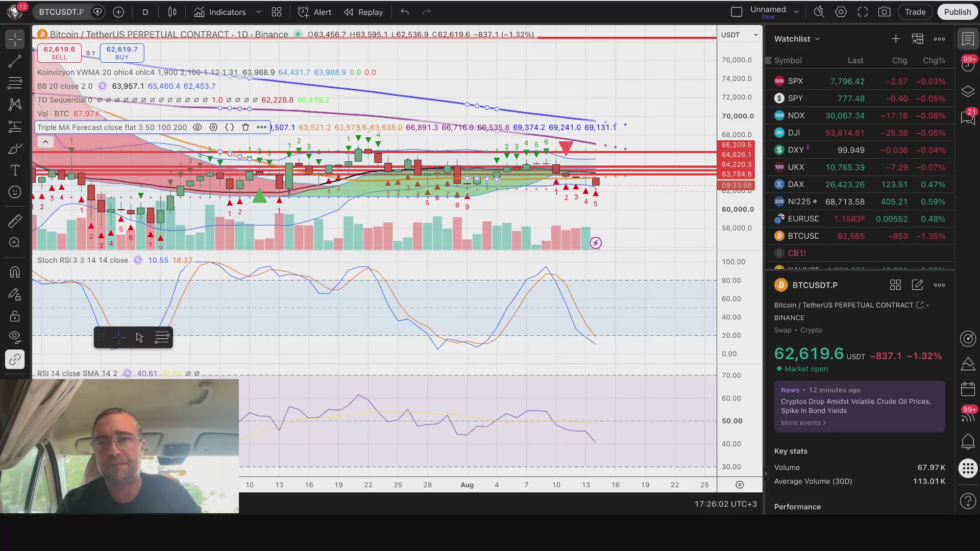Select the crosshair cursor tool in the left toolbar

pyautogui.click(x=15, y=39)
